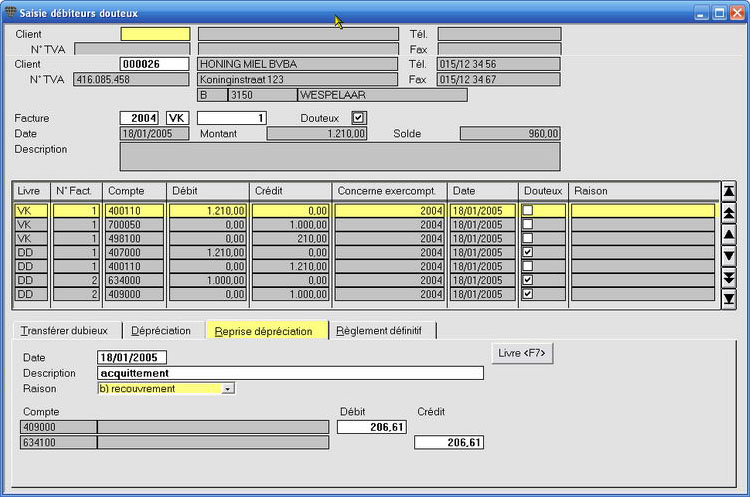Switch to Transférer dubieux tab
This screenshot has height=497, width=750.
(x=64, y=331)
